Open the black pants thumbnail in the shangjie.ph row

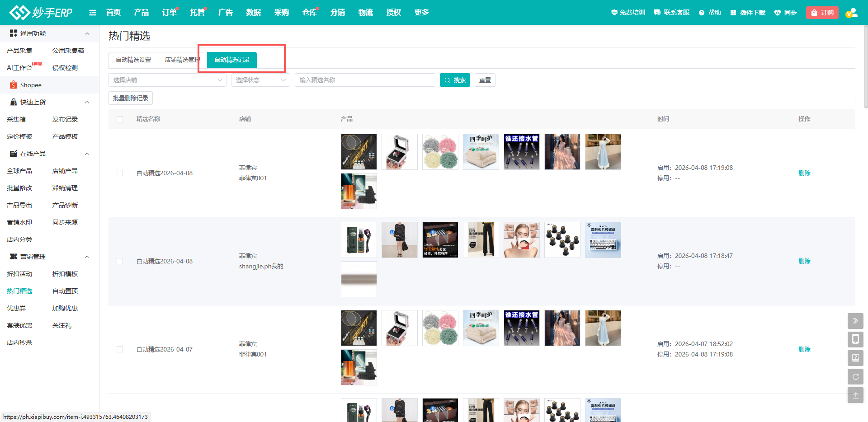(x=481, y=240)
